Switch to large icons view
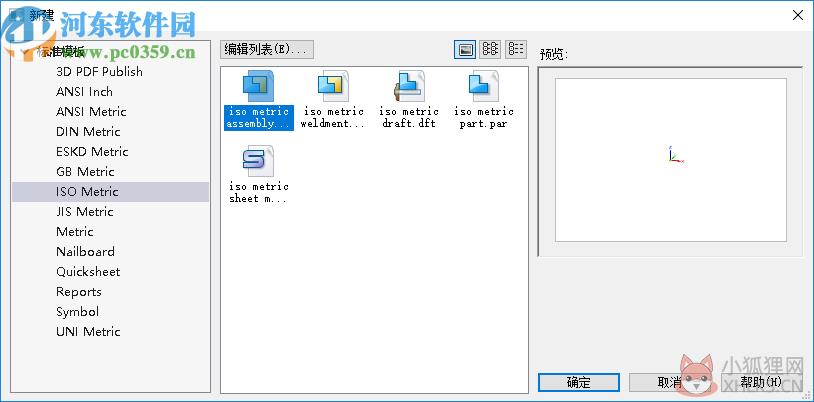814x402 pixels. (x=465, y=49)
